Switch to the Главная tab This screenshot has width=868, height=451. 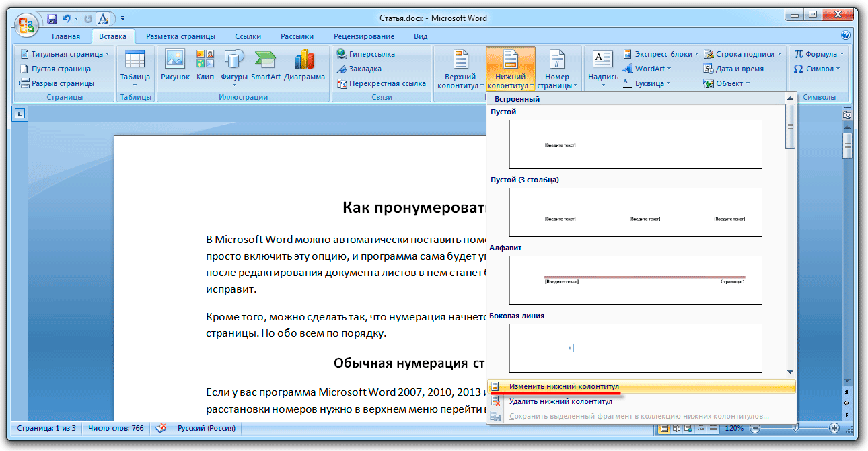coord(66,36)
